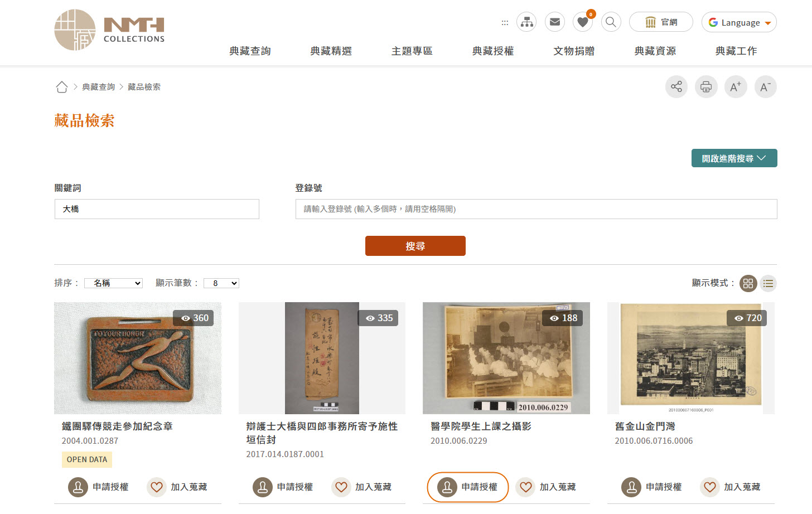Open the 典藏工作 menu
812x514 pixels.
tap(736, 51)
